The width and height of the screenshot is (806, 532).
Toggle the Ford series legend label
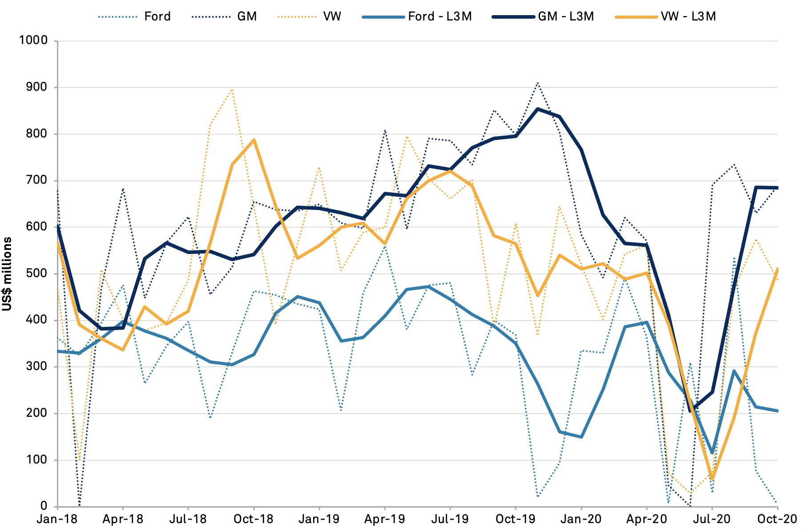[157, 17]
